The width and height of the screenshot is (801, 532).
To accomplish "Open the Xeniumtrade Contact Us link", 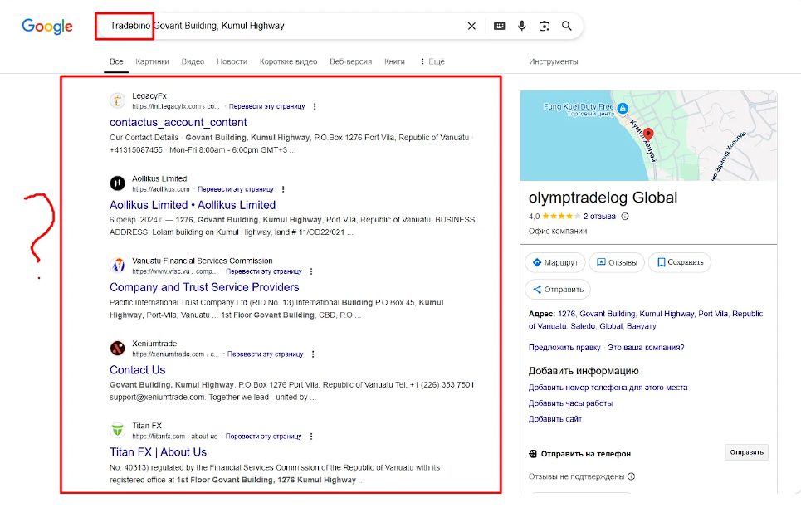I will (138, 370).
